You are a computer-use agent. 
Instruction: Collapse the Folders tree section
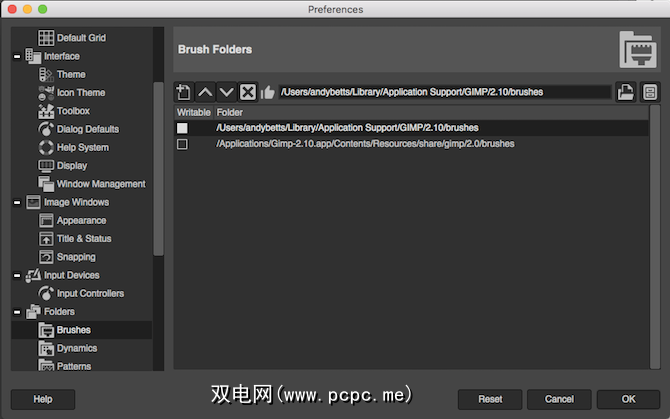[x=17, y=312]
